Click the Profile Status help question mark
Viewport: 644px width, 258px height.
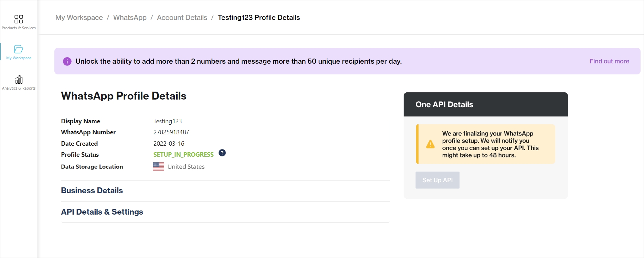point(222,153)
